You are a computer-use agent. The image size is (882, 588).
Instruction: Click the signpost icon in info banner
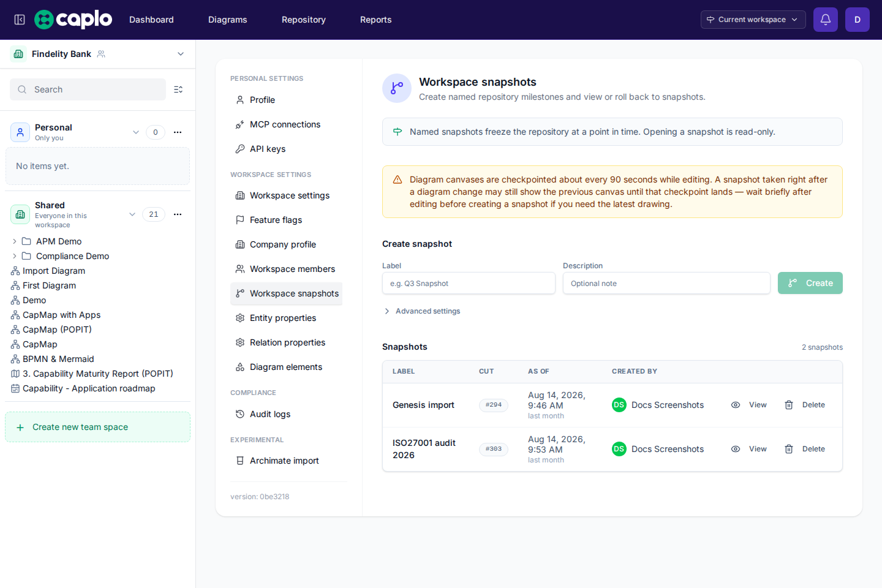(x=398, y=132)
